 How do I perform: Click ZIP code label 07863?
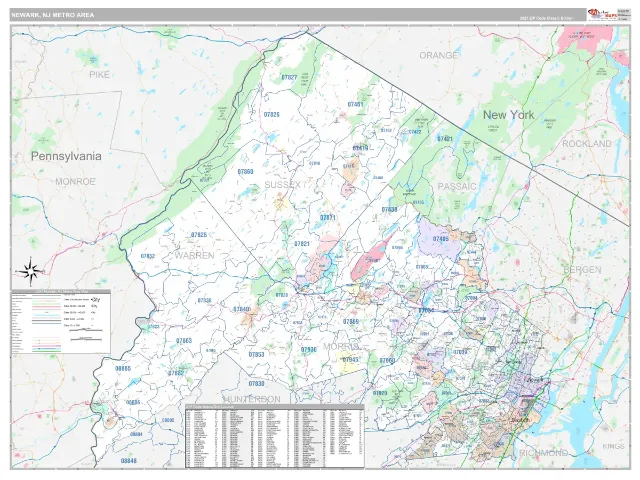point(184,340)
